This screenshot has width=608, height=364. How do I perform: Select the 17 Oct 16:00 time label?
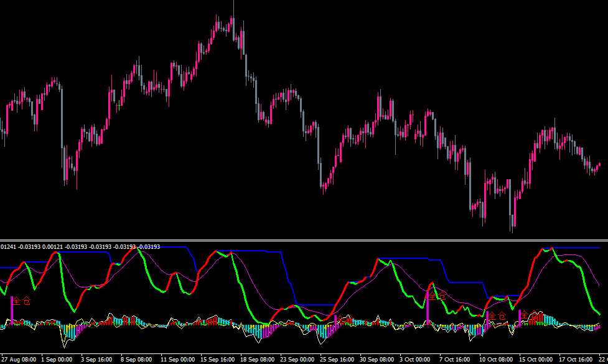pos(578,360)
